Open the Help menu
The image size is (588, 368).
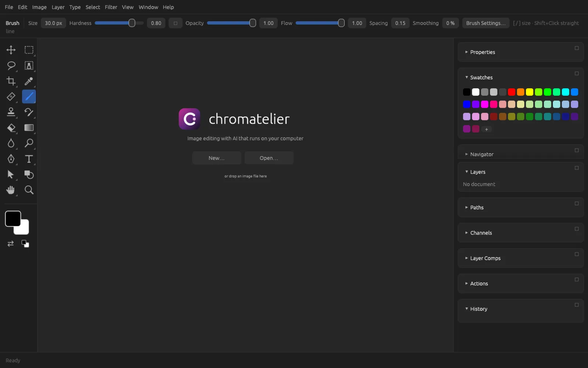tap(168, 7)
